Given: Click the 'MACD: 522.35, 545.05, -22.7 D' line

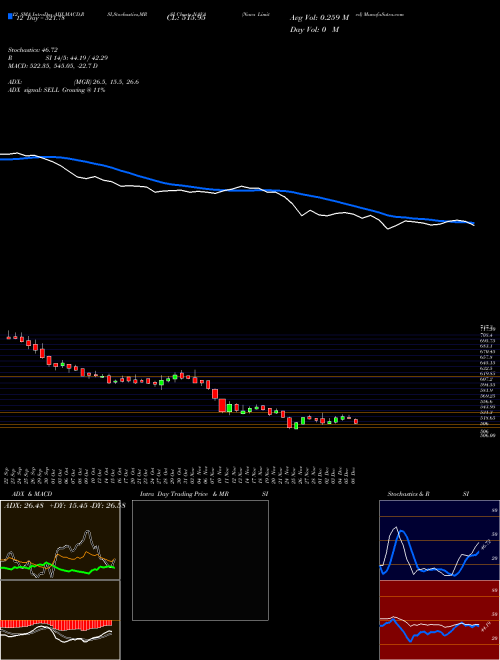Looking at the screenshot, I should (x=53, y=66).
